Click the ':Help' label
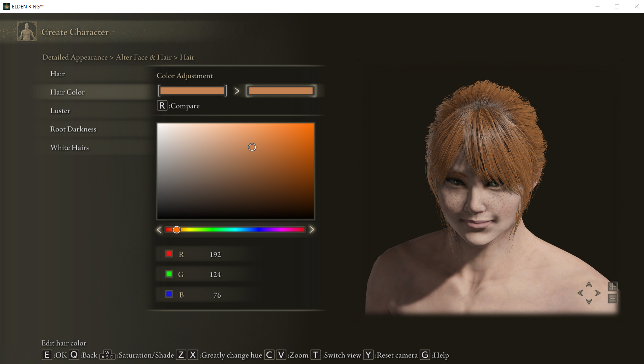Viewport: 644px width, 364px height. (x=440, y=355)
